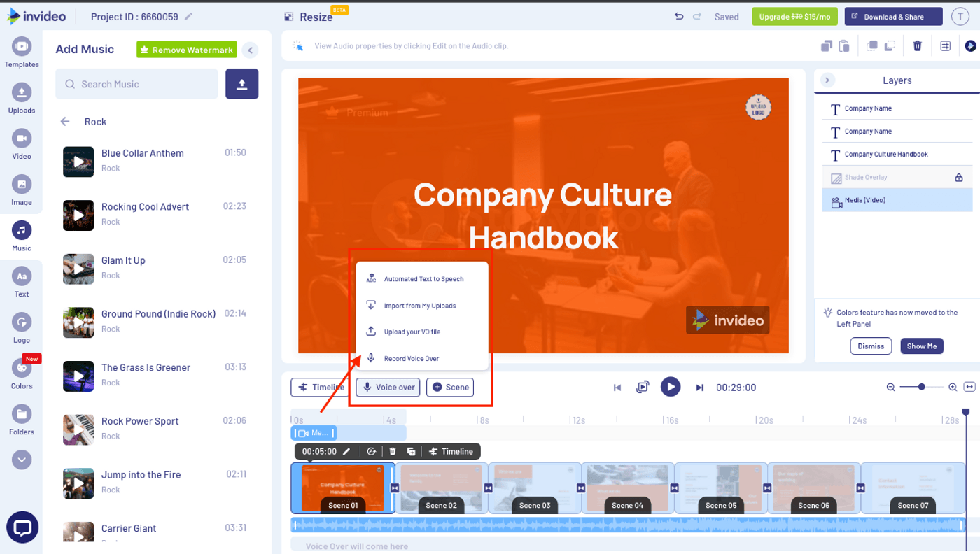Open the Voice over dropdown button

tap(388, 387)
